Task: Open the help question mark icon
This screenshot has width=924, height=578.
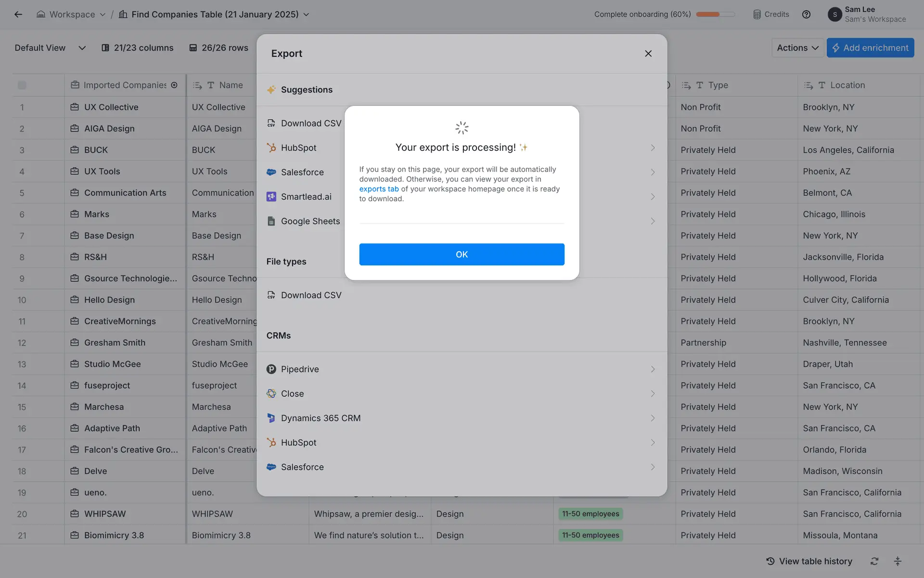Action: [x=806, y=14]
